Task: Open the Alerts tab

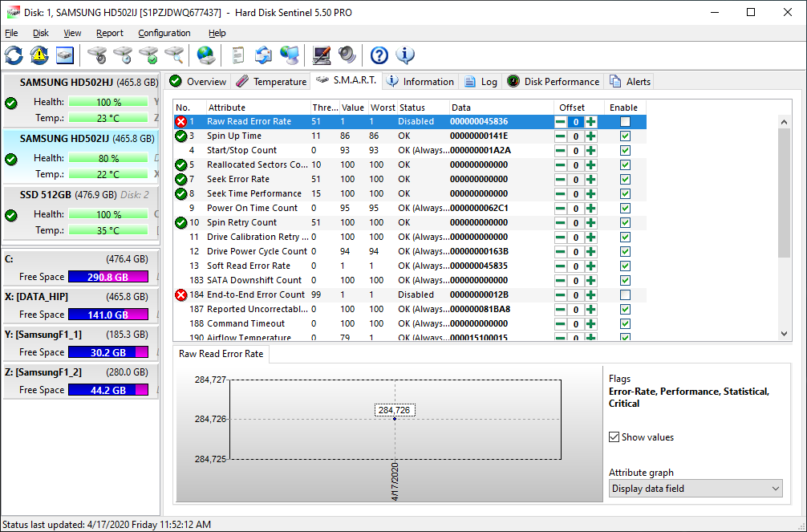Action: (x=630, y=81)
